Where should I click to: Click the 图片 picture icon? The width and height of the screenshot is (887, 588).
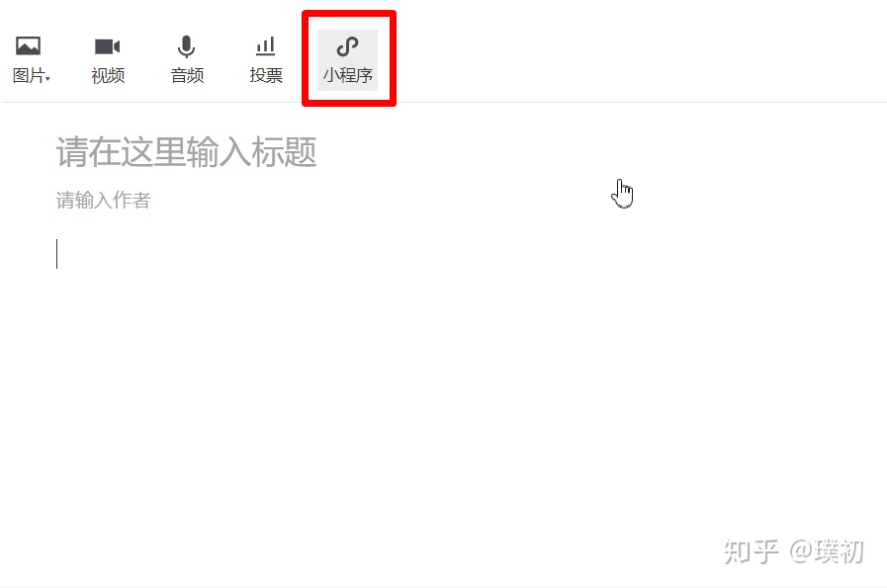[28, 45]
